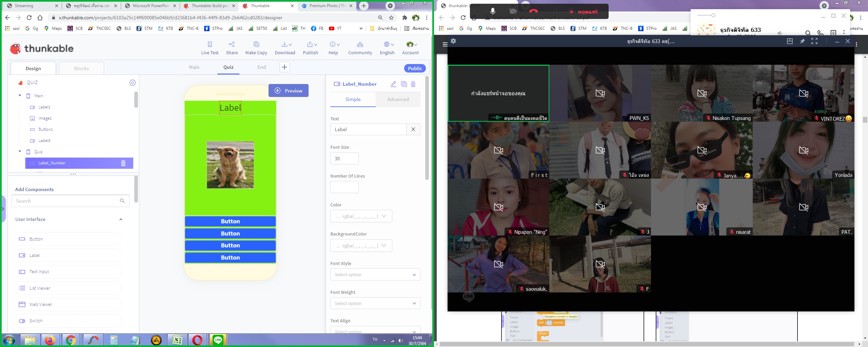Viewport: 868px width, 347px height.
Task: Select Button1 in component tree
Action: pos(45,129)
